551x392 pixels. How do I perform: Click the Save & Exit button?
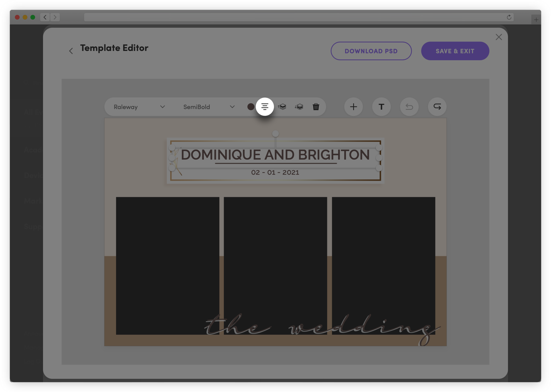(455, 51)
